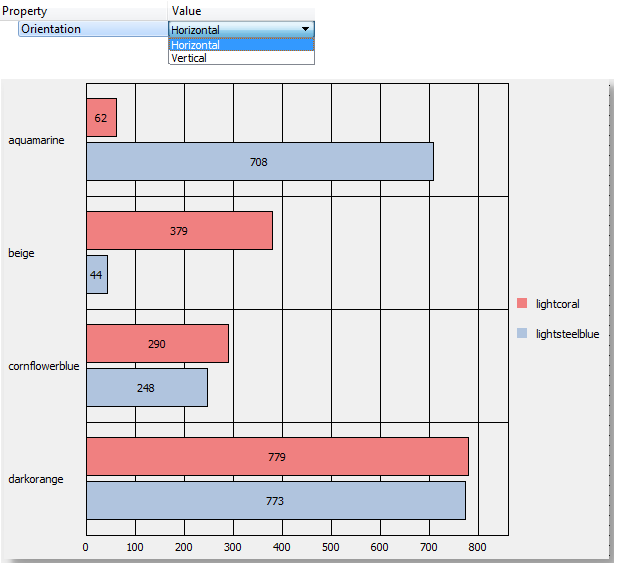The image size is (619, 567).
Task: Select Horizontal in the dropdown list
Action: point(241,45)
